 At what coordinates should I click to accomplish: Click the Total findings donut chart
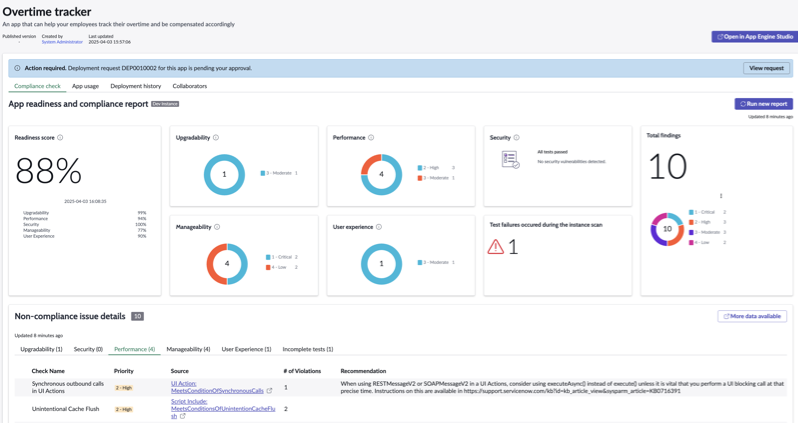click(667, 229)
